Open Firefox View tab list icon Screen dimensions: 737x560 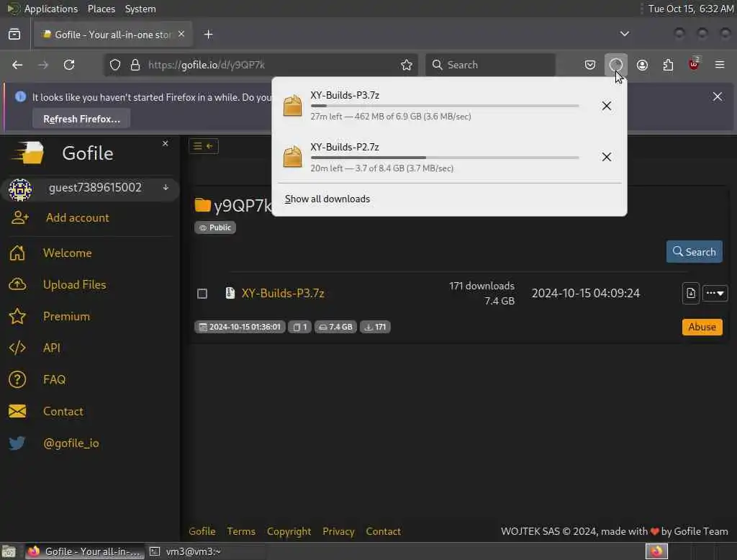tap(14, 35)
